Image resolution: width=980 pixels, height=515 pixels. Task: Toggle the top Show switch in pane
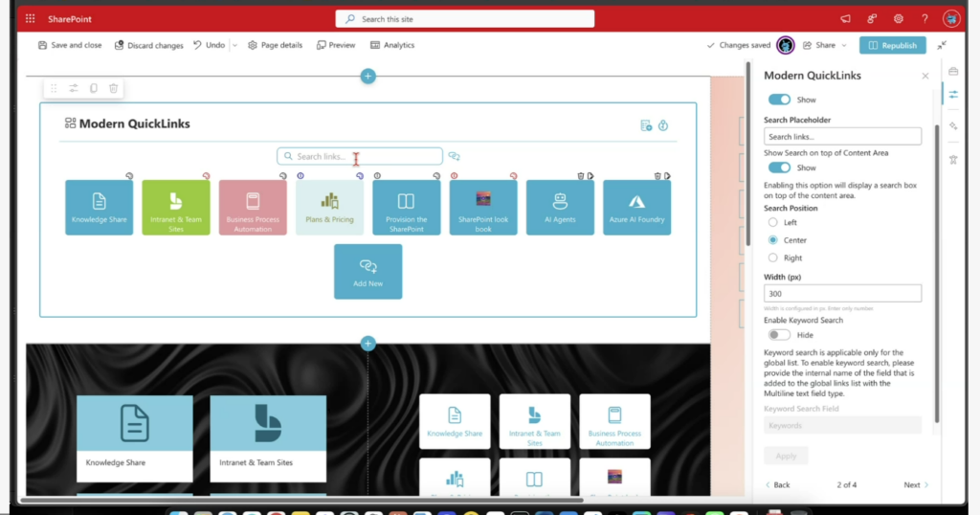point(779,100)
